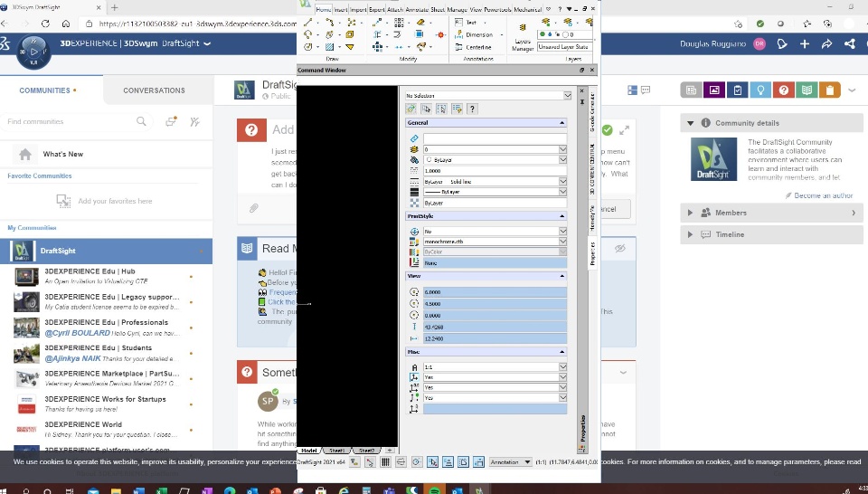The width and height of the screenshot is (868, 494).
Task: Click the yellow idea lightbulb post icon
Action: [x=760, y=90]
